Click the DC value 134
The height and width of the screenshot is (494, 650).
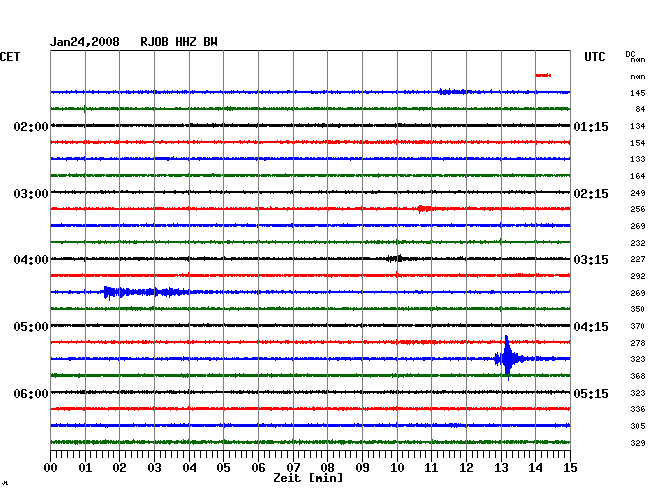[x=638, y=126]
